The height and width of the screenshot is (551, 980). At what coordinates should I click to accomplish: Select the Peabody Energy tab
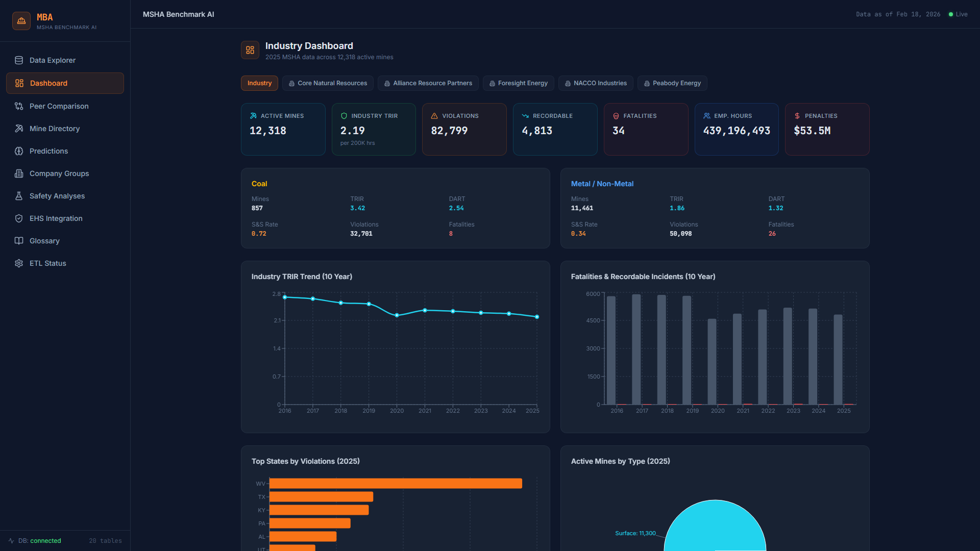click(672, 83)
